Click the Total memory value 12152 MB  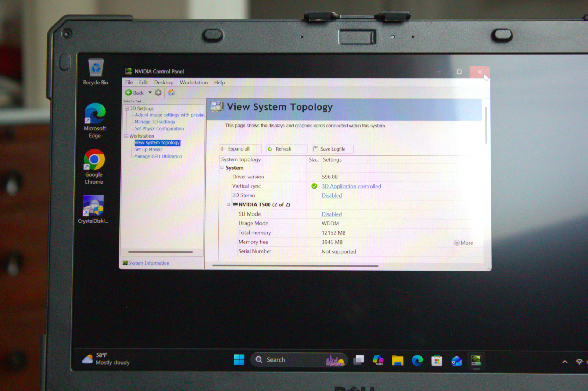334,233
